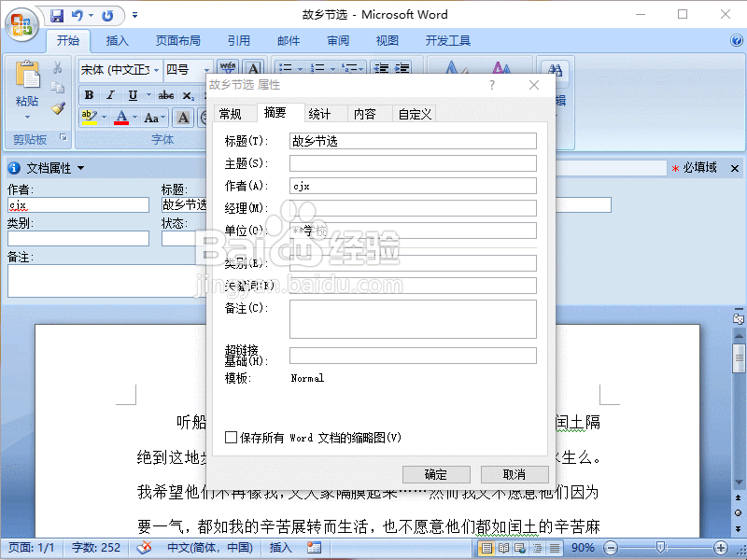Viewport: 747px width, 560px height.
Task: Click the Redo/Repeat icon
Action: click(107, 16)
